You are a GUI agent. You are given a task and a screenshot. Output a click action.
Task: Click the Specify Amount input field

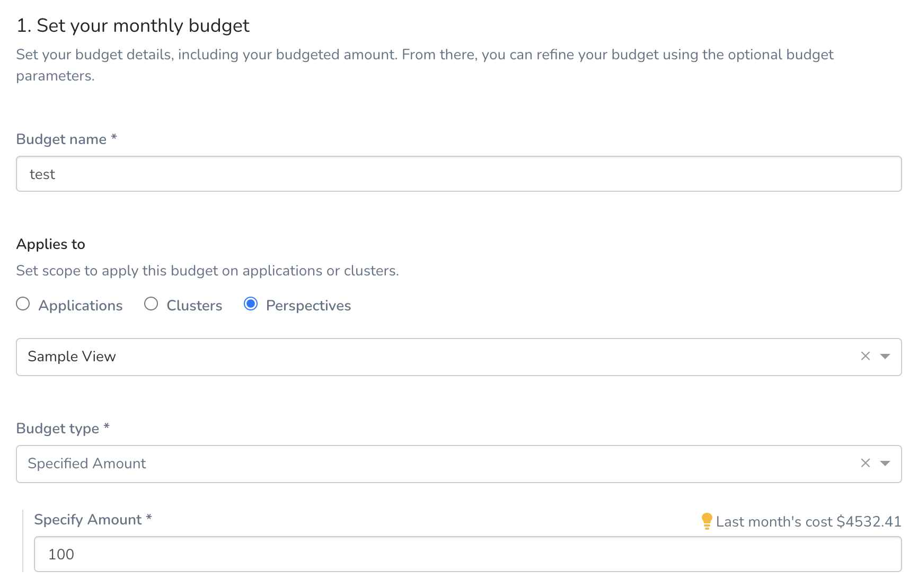[x=468, y=554]
